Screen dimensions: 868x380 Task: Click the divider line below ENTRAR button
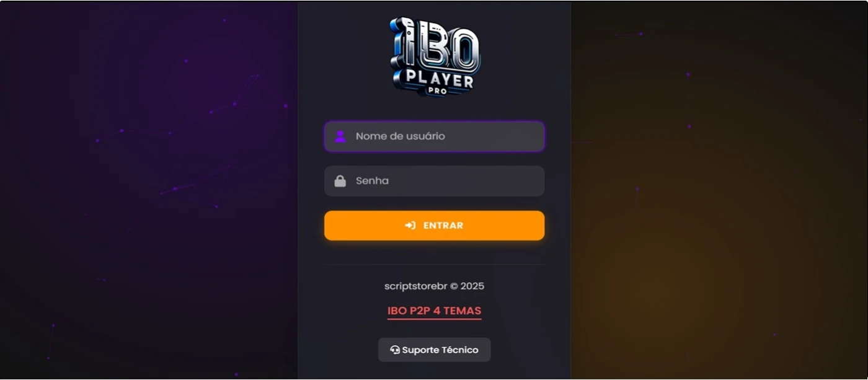(x=434, y=265)
